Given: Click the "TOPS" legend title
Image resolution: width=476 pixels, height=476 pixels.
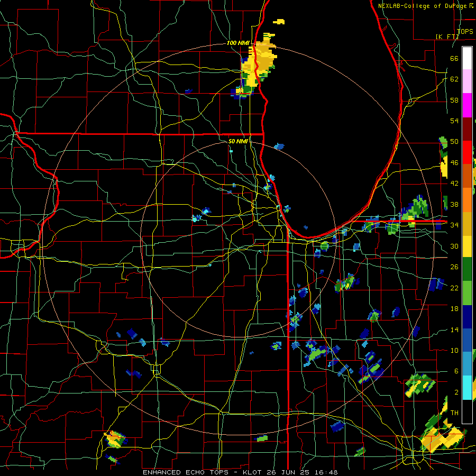Looking at the screenshot, I should pos(465,31).
